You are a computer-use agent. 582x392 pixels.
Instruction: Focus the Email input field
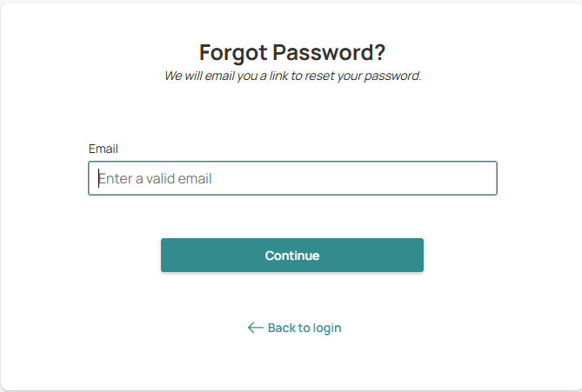click(x=292, y=178)
